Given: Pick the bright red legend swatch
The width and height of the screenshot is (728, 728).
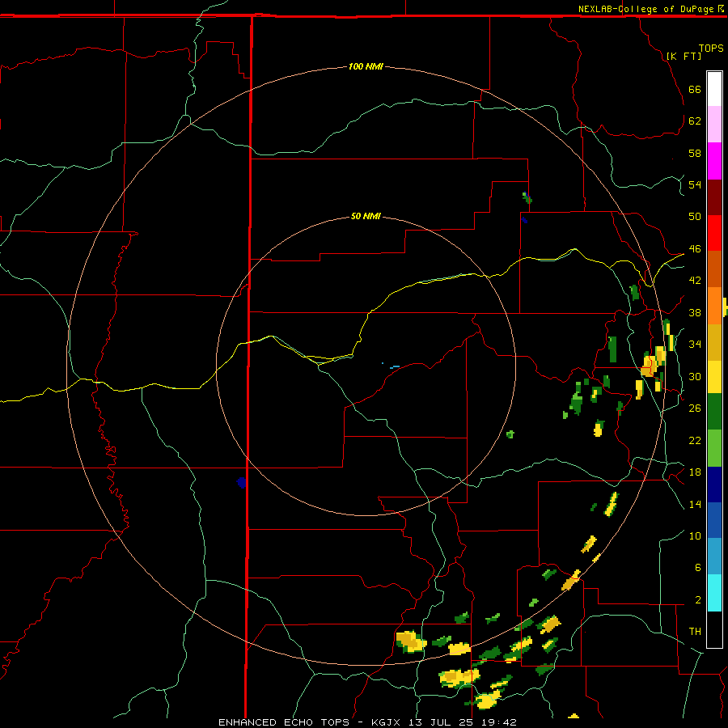Looking at the screenshot, I should (x=714, y=233).
